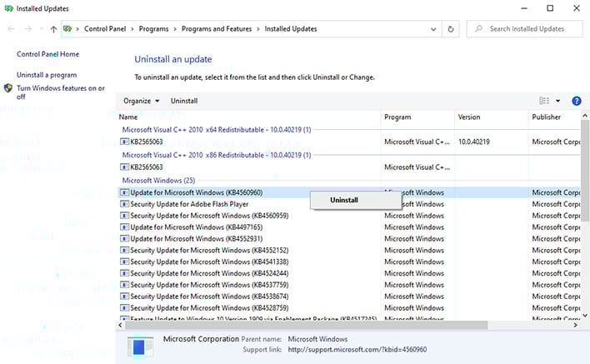The image size is (590, 364).
Task: Collapse Microsoft Windows (25) group
Action: (x=158, y=181)
